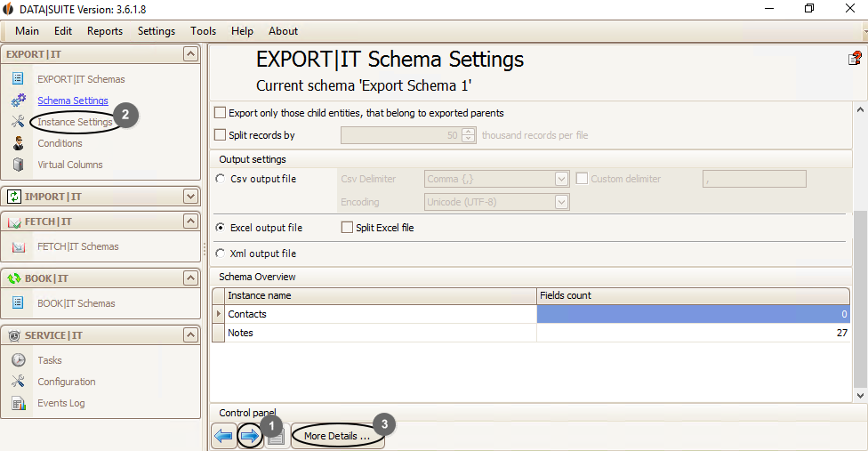Click the Notes fields count value 27
Screen dimensions: 868x451
click(841, 333)
